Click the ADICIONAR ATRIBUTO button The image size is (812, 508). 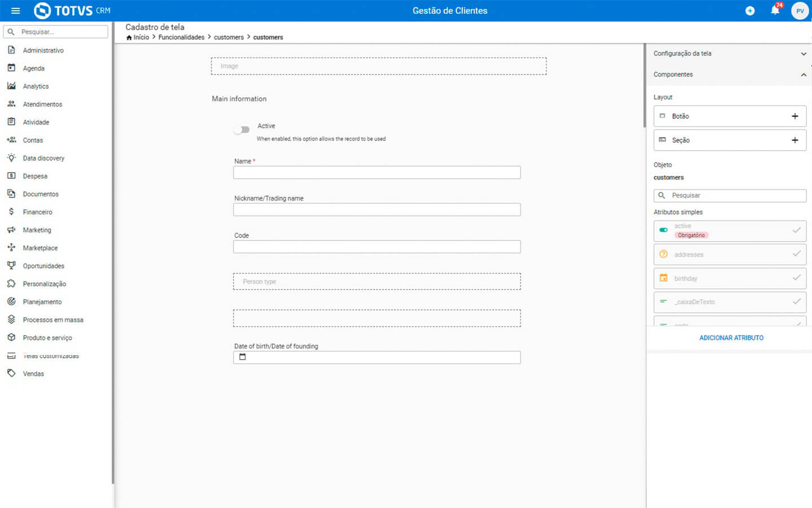tap(731, 338)
